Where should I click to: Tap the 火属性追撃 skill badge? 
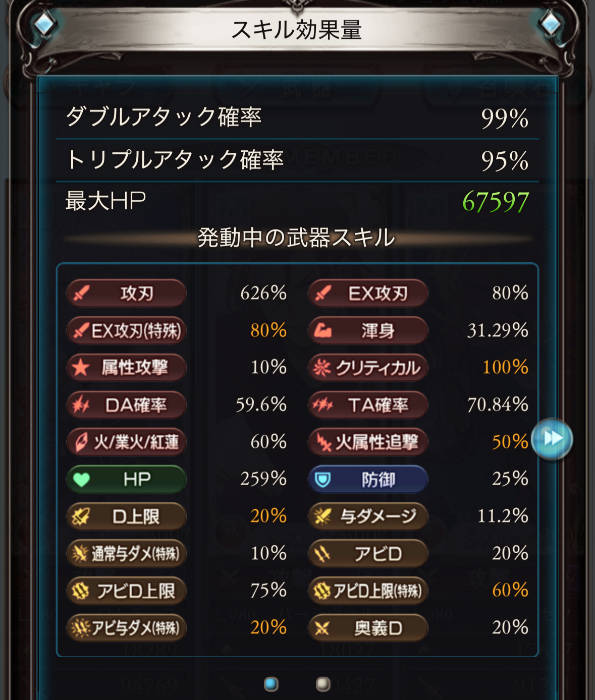[368, 442]
